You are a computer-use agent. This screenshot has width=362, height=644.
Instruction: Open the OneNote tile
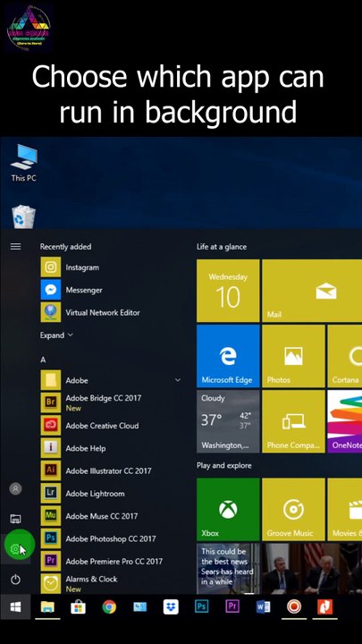(x=345, y=421)
